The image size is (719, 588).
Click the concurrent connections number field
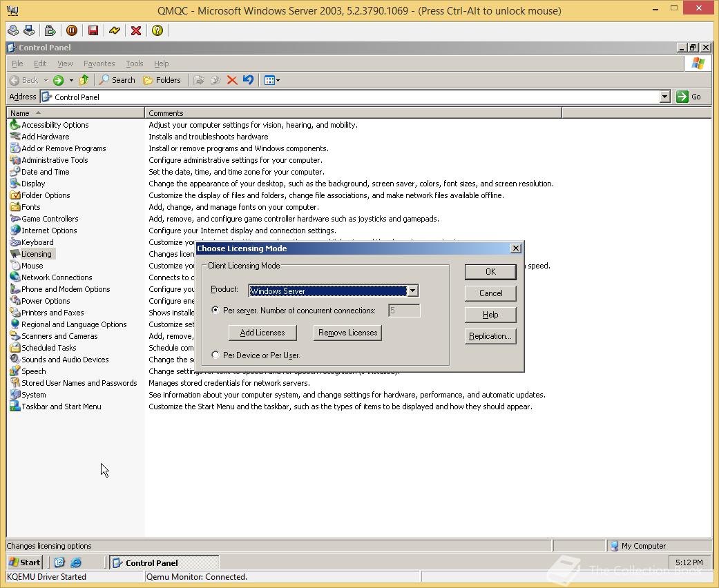tap(404, 311)
